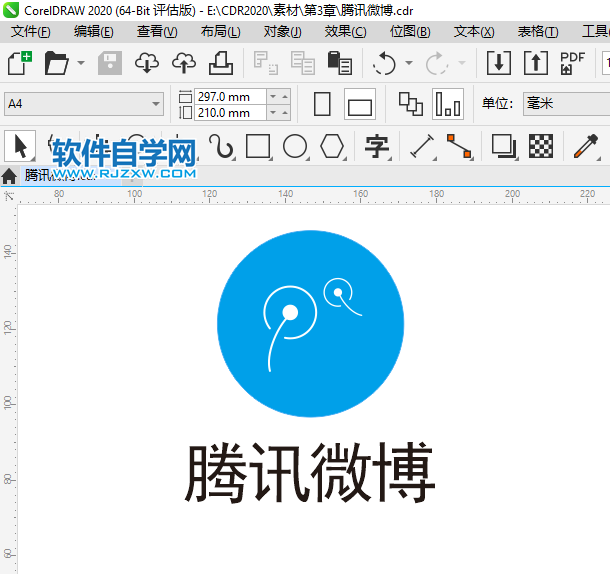Viewport: 610px width, 574px height.
Task: Select the Drop Shadow tool
Action: pos(504,146)
